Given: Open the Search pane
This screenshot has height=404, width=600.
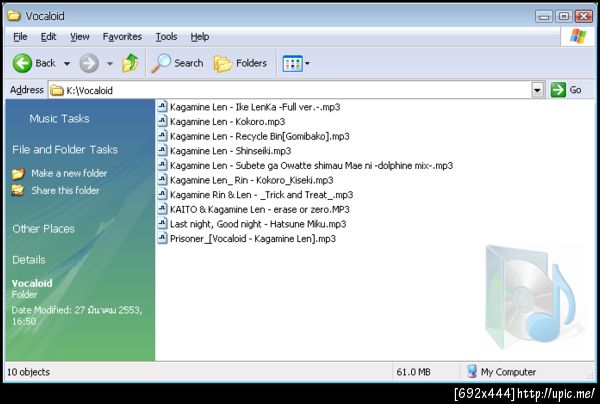Looking at the screenshot, I should pos(177,63).
